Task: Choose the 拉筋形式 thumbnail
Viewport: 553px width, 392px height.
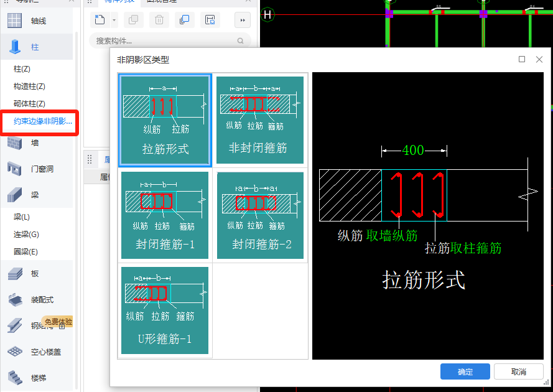Action: [x=165, y=120]
